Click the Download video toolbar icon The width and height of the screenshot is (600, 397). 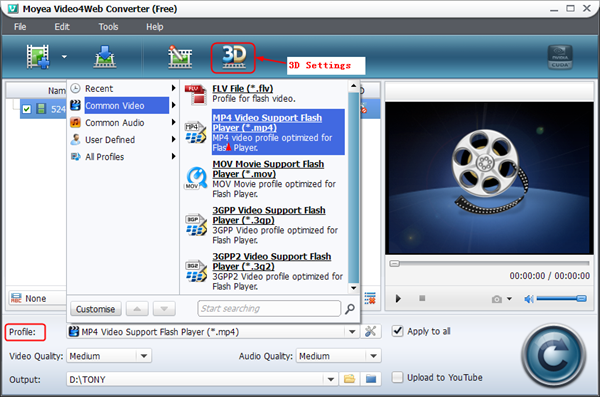tap(105, 57)
